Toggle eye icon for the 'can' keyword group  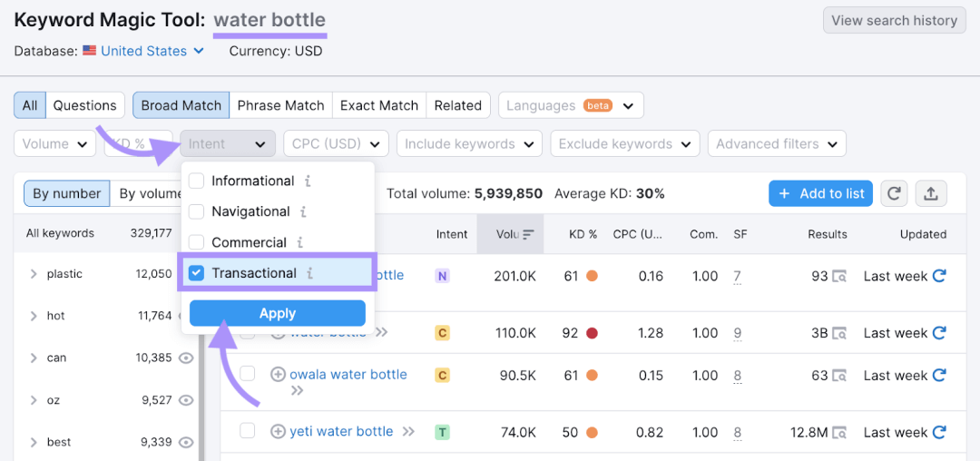coord(186,358)
